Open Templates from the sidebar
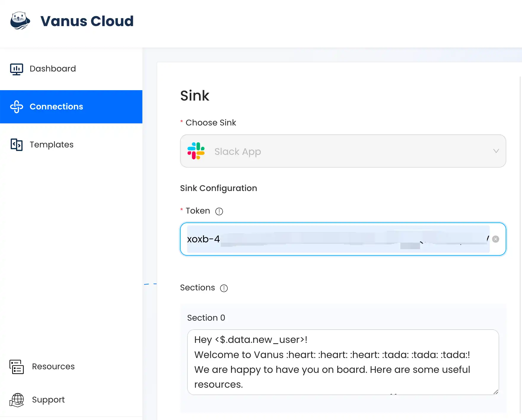 click(x=71, y=145)
